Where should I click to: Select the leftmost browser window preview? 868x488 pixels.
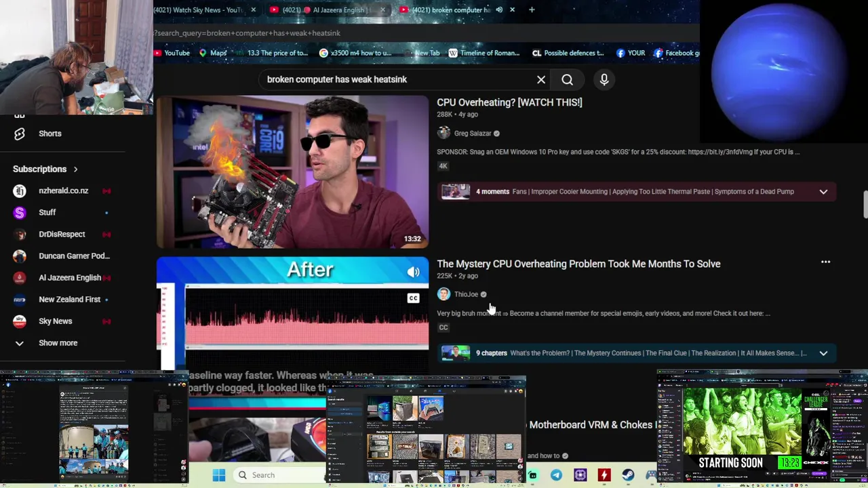[x=94, y=428]
